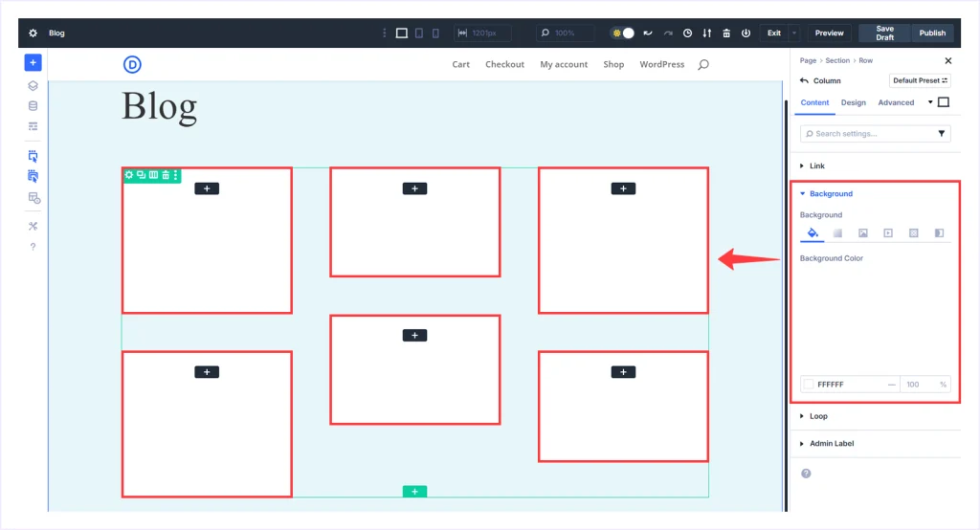Select the background gradient icon

(x=837, y=232)
